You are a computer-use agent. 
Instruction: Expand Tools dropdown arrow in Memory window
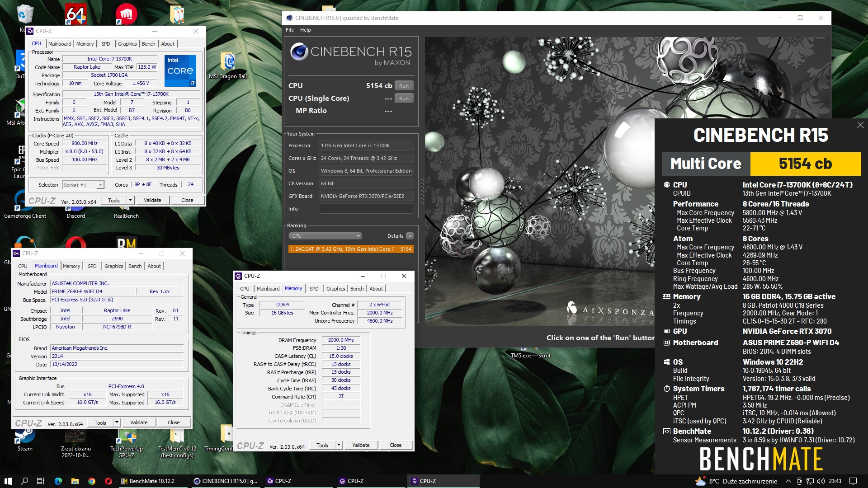click(339, 445)
